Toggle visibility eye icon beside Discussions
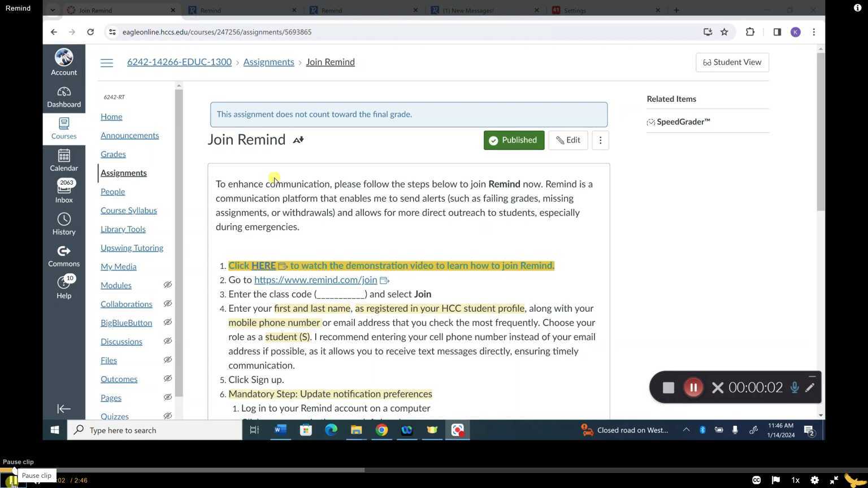The image size is (868, 488). tap(167, 342)
